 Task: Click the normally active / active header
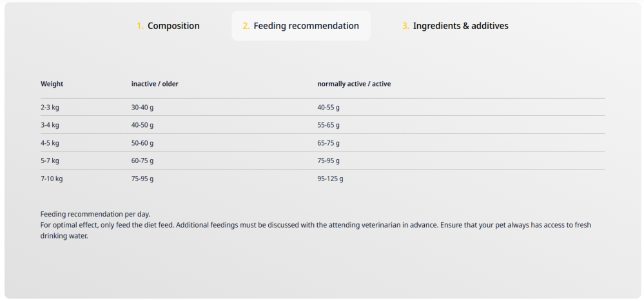tap(354, 84)
